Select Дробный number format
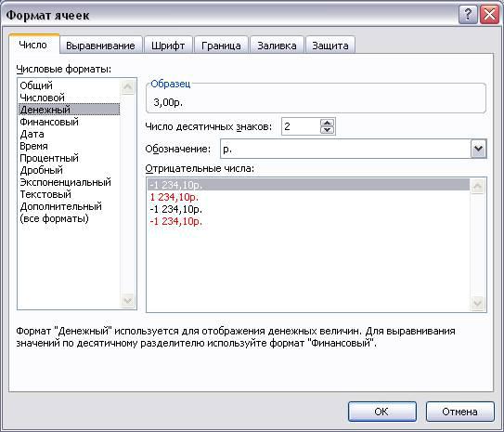Image resolution: width=504 pixels, height=432 pixels. click(x=69, y=170)
